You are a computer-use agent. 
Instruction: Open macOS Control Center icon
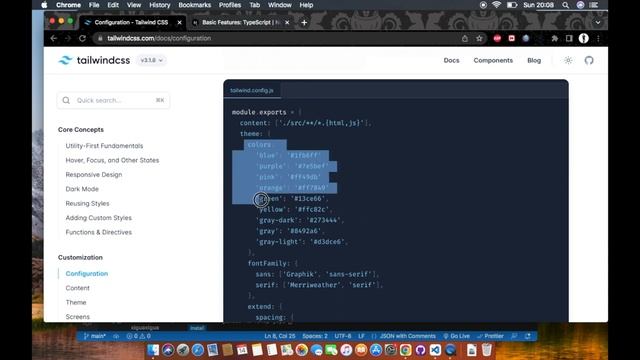point(594,5)
